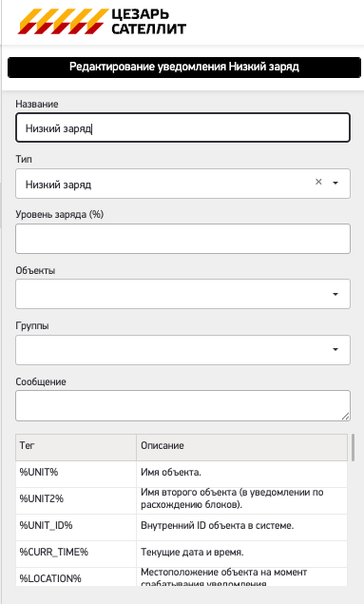Click the Редактирование уведомления title bar

[x=184, y=68]
